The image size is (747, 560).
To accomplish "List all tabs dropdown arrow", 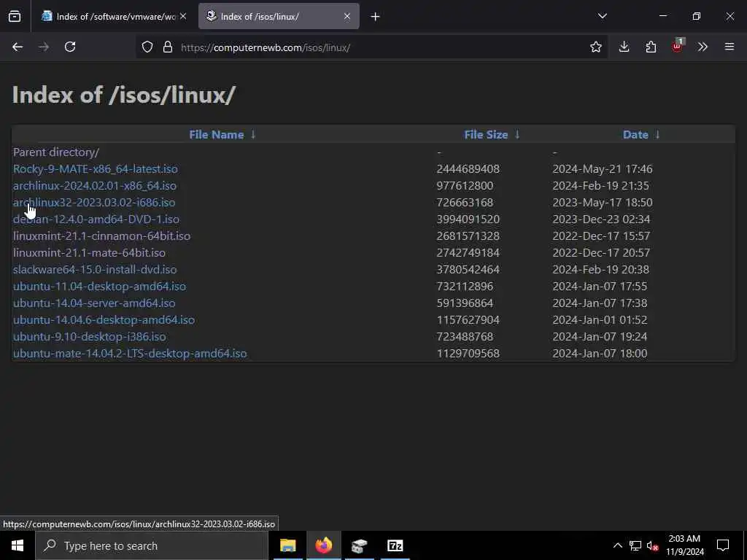I will tap(603, 16).
